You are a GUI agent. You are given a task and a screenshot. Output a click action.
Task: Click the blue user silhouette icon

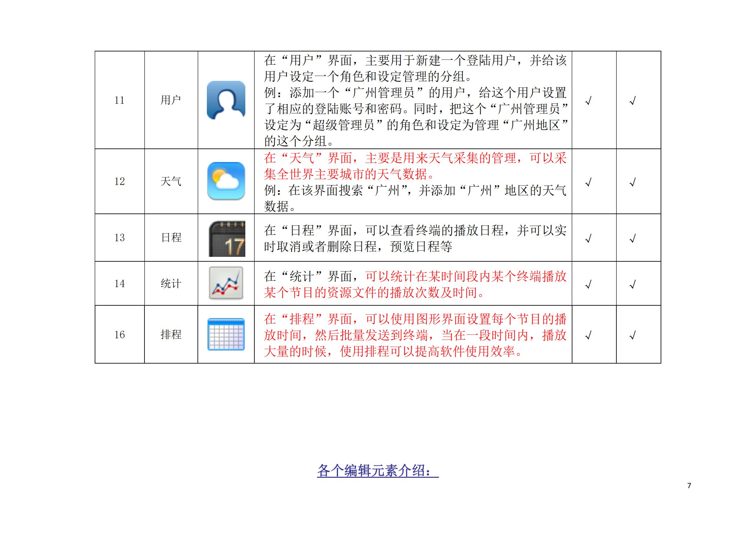(x=226, y=100)
